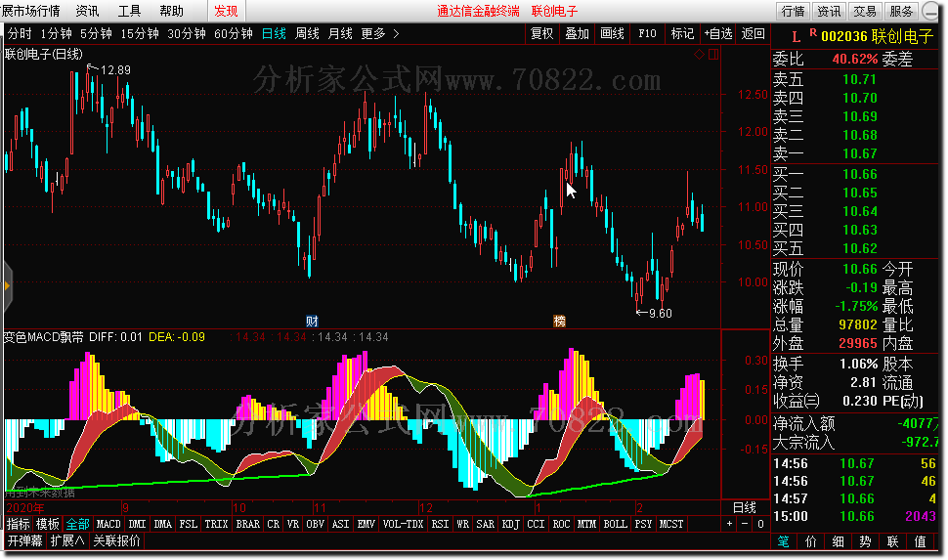Click the 标记 mark button
Image resolution: width=948 pixels, height=560 pixels.
pyautogui.click(x=682, y=34)
